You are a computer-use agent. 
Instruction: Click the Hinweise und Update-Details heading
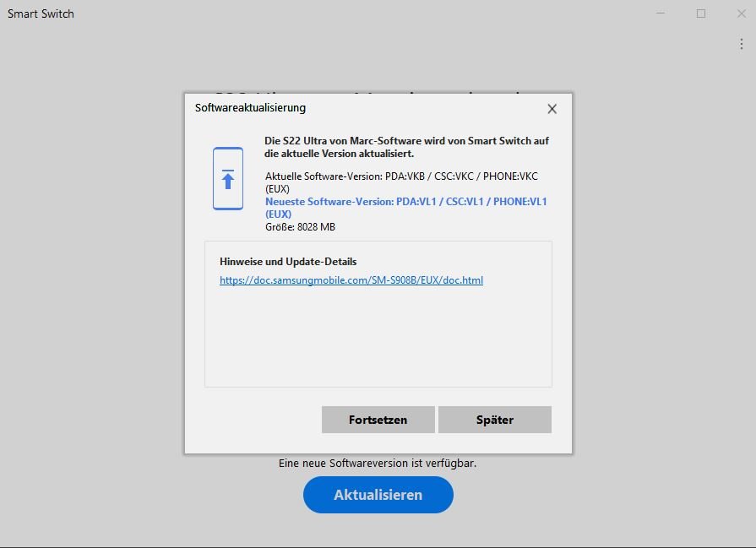[x=288, y=262]
